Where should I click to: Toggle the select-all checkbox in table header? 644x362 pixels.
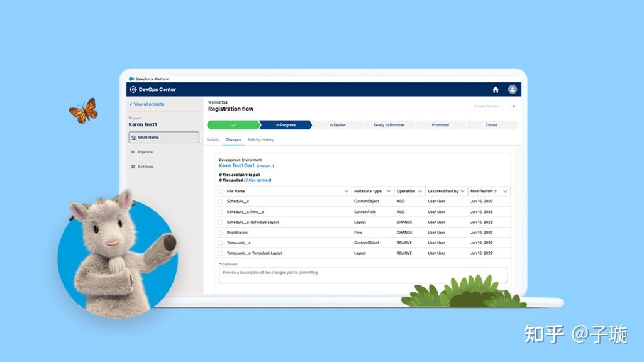pyautogui.click(x=220, y=190)
